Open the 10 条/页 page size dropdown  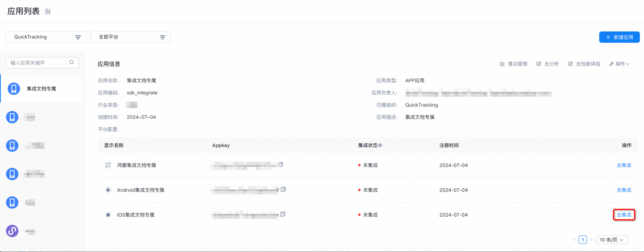tap(612, 240)
